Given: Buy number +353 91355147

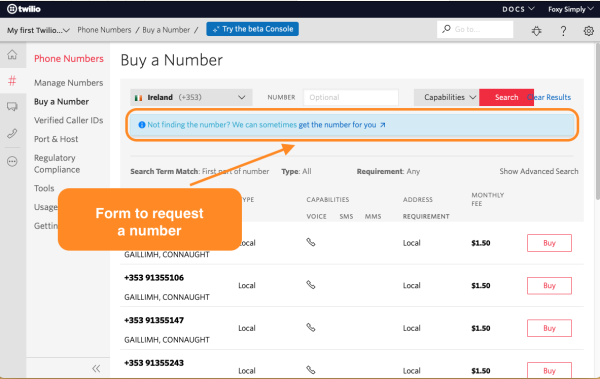Looking at the screenshot, I should [x=549, y=328].
